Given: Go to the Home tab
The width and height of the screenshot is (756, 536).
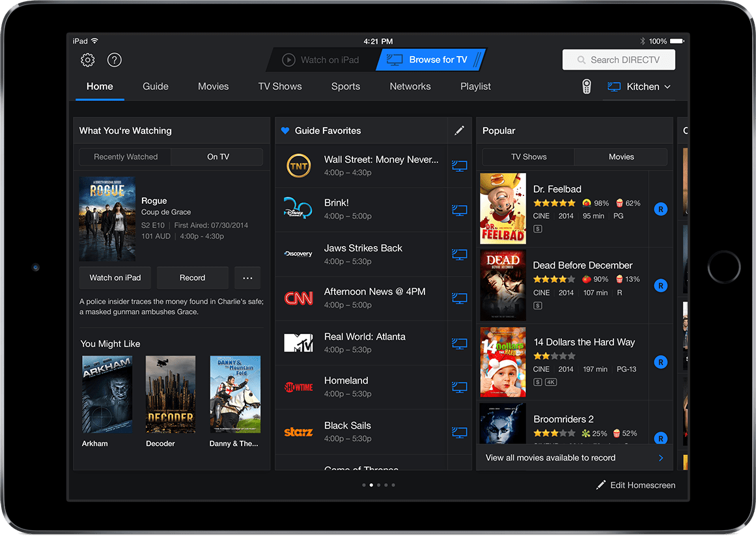Looking at the screenshot, I should point(100,87).
